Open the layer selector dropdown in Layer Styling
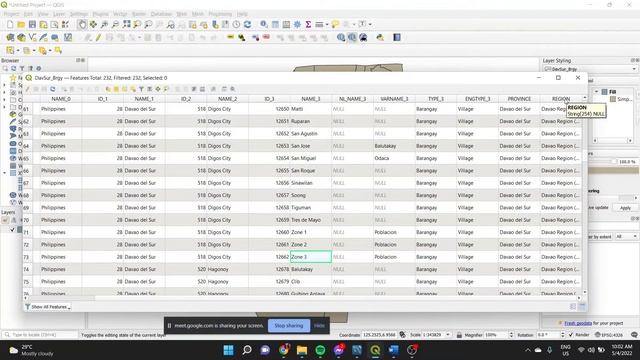Viewport: 640px width, 360px height. click(591, 69)
